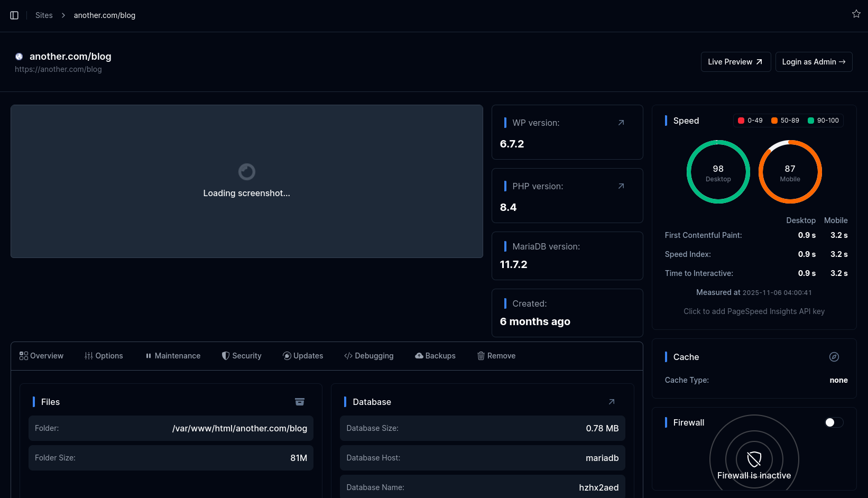Click the 0-49 red legend marker

point(741,120)
